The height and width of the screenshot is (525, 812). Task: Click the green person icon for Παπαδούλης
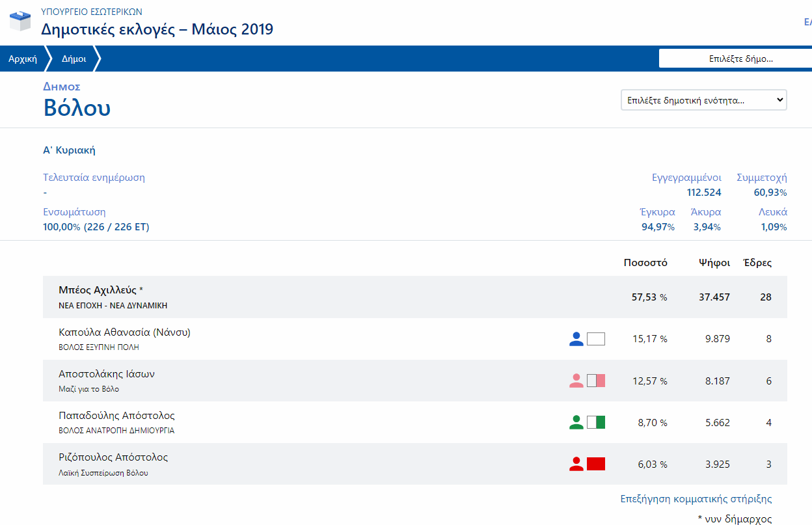point(576,422)
